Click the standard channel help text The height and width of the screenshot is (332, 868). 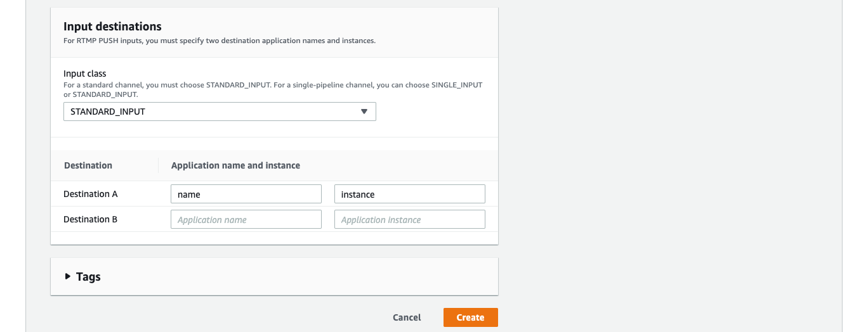click(x=273, y=89)
